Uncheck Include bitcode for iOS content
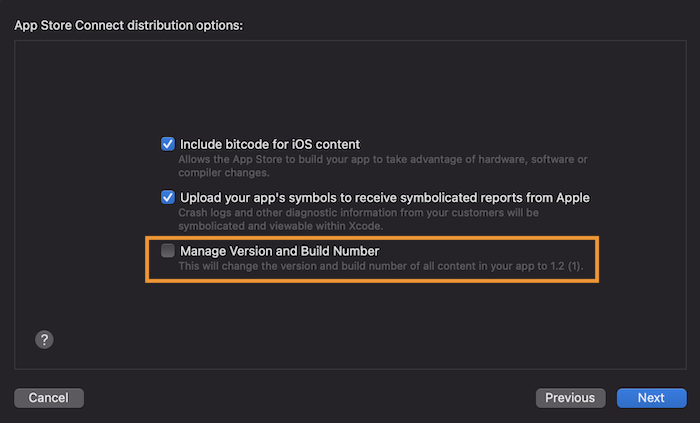700x423 pixels. click(x=168, y=144)
